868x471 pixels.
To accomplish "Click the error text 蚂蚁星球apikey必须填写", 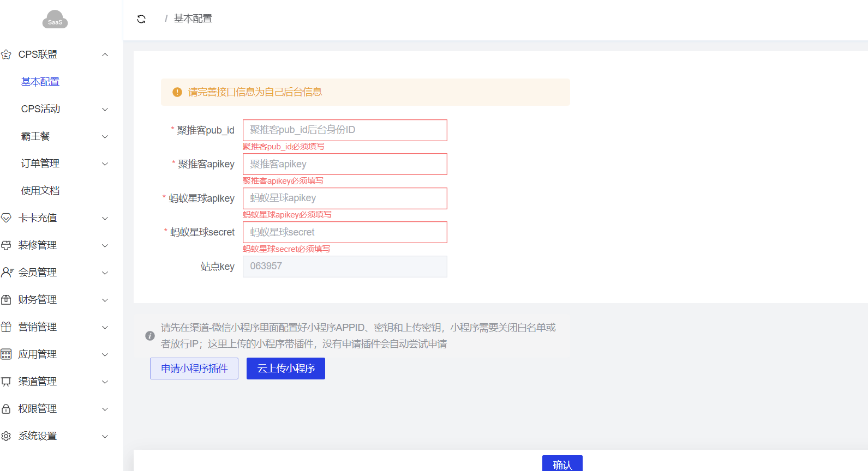I will (x=287, y=215).
